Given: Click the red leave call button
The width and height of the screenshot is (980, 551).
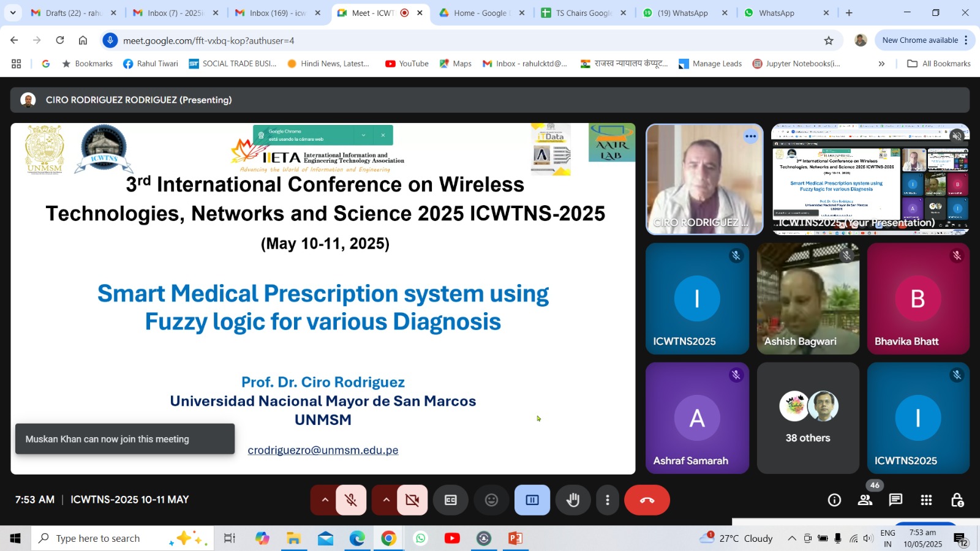Looking at the screenshot, I should [647, 500].
